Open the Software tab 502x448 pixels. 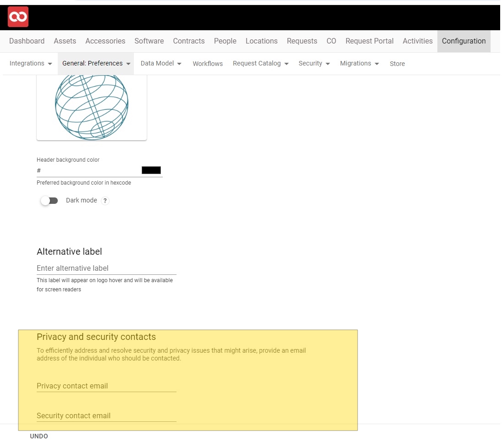[149, 41]
